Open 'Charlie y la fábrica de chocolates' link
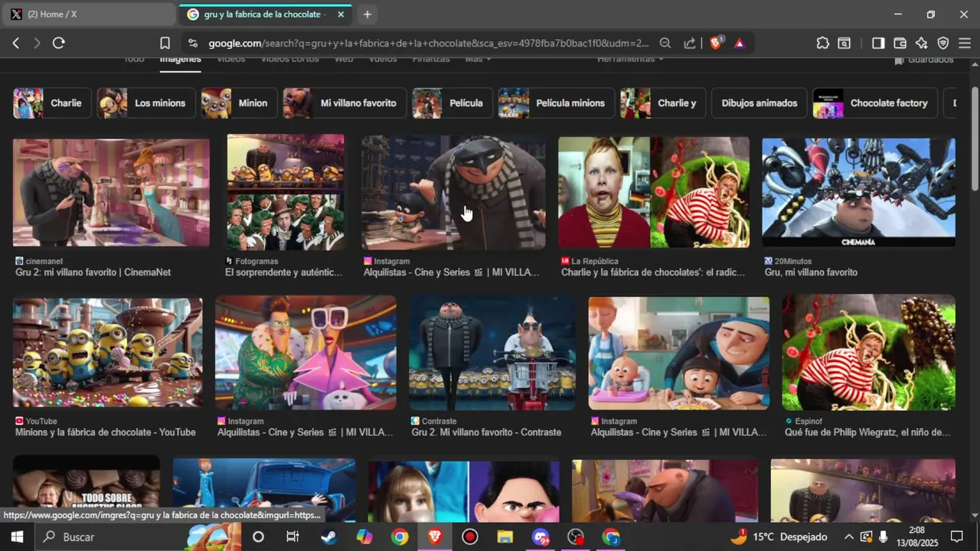Image resolution: width=980 pixels, height=551 pixels. point(653,272)
